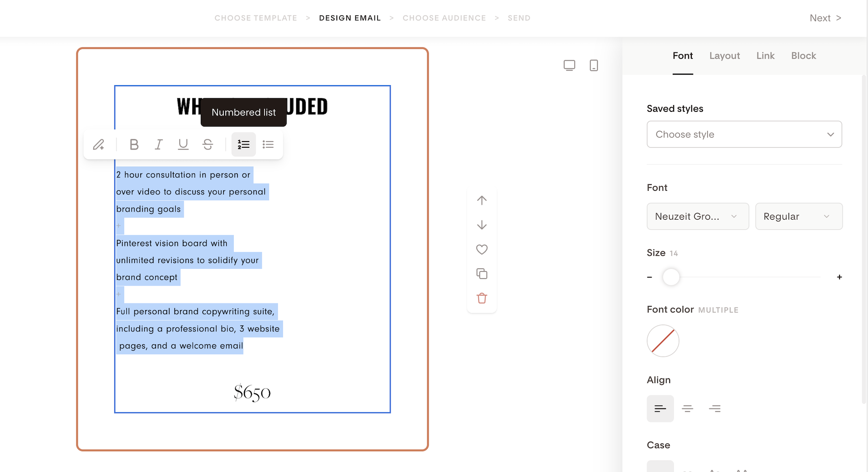868x472 pixels.
Task: Save block with heart icon
Action: coord(481,249)
